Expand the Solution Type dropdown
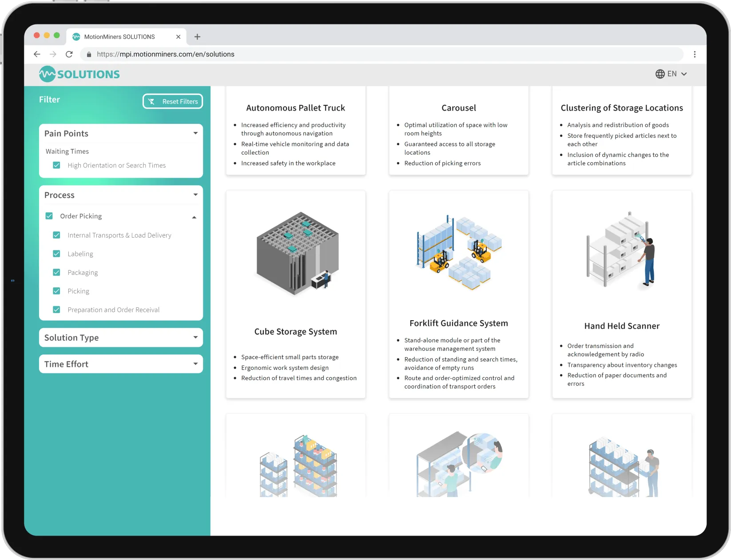731x560 pixels. tap(195, 338)
